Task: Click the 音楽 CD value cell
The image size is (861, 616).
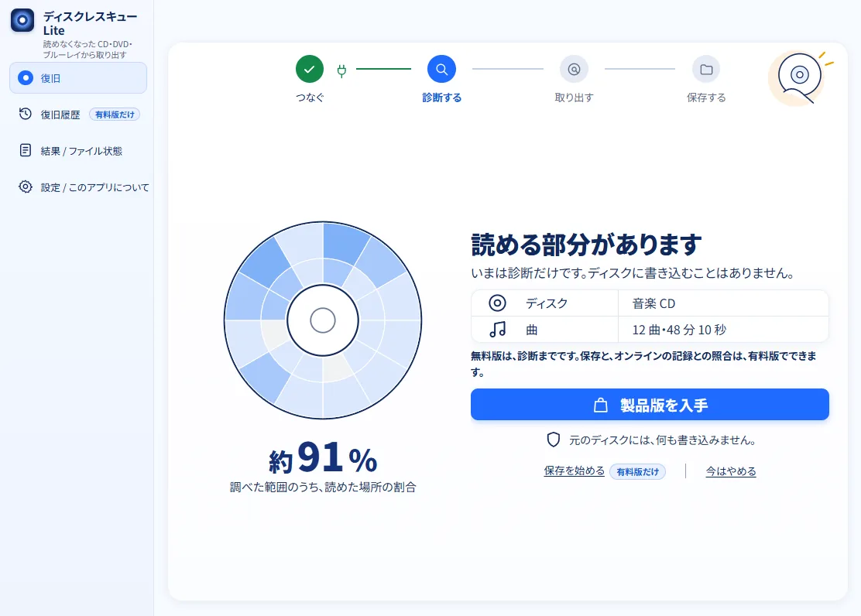Action: click(x=723, y=303)
